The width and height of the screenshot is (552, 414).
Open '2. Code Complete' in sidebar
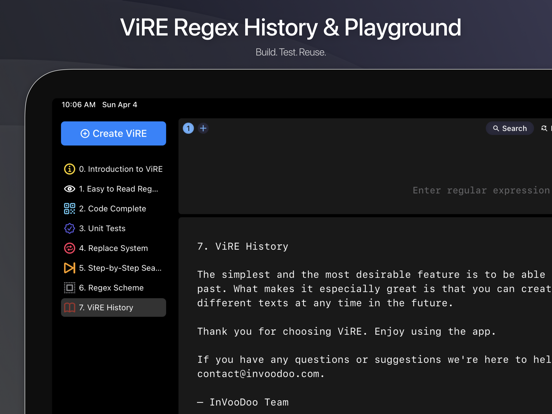[x=113, y=209]
